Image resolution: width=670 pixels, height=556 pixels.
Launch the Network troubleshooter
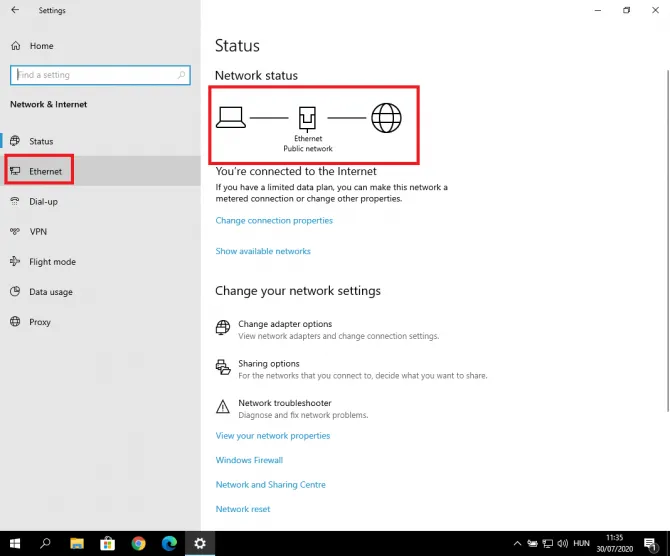[x=284, y=403]
